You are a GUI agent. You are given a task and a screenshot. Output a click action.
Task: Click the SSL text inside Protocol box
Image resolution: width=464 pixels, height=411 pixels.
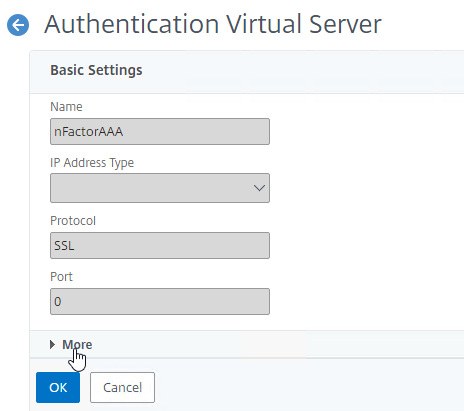[x=64, y=246]
